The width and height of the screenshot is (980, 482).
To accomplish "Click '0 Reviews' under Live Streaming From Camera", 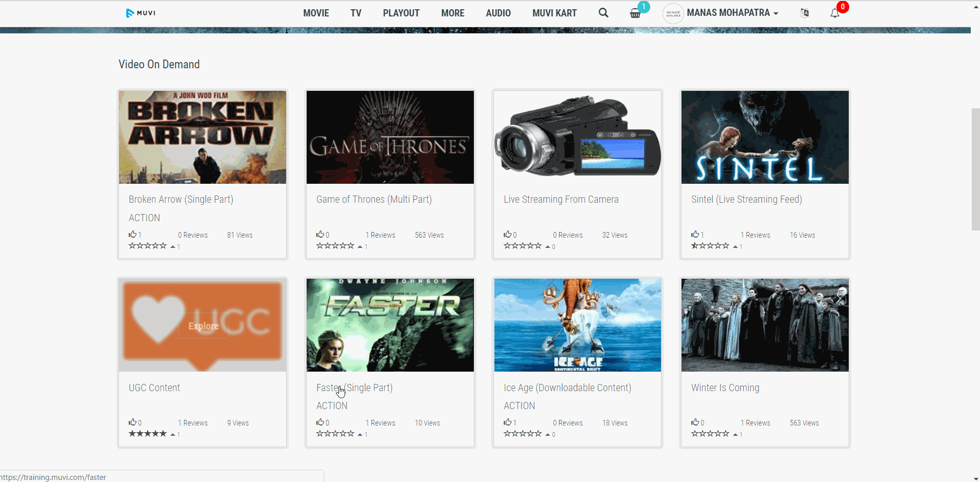I will [x=568, y=235].
